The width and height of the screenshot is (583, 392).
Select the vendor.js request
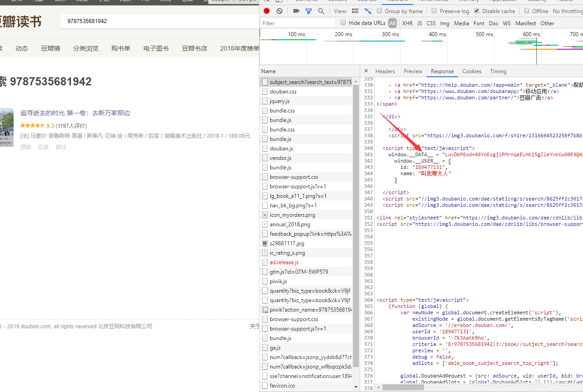point(306,158)
